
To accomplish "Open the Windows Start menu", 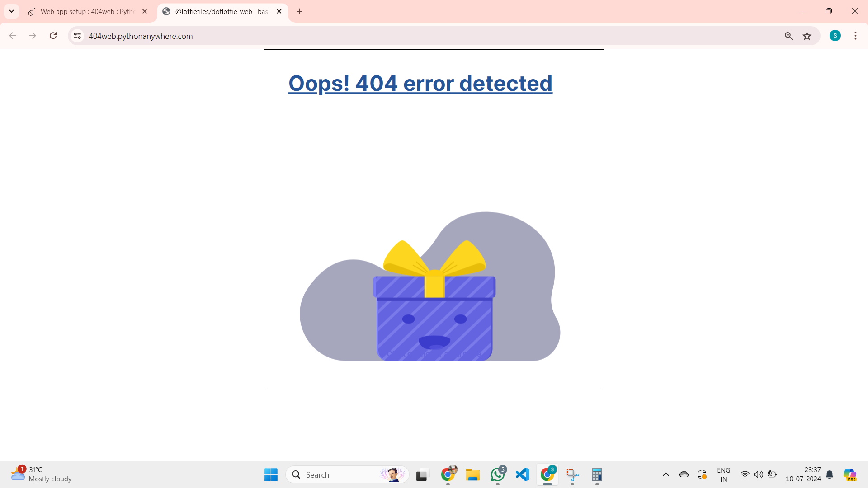I will [x=271, y=474].
